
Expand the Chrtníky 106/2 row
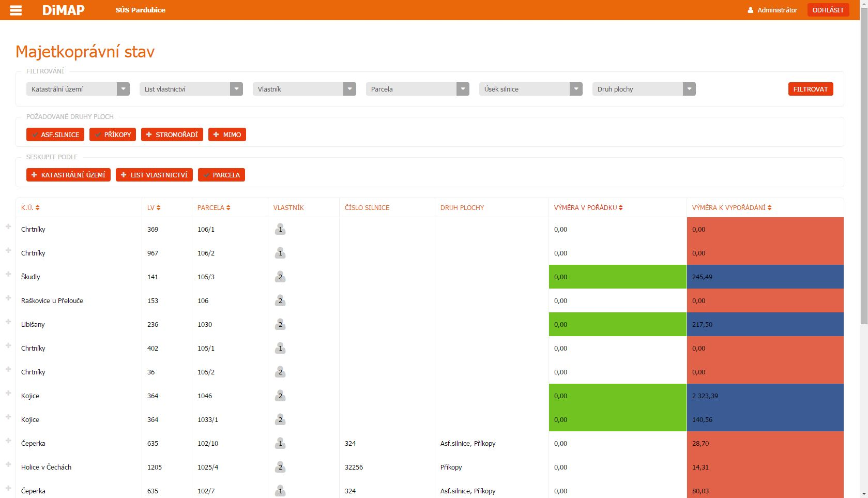(8, 250)
